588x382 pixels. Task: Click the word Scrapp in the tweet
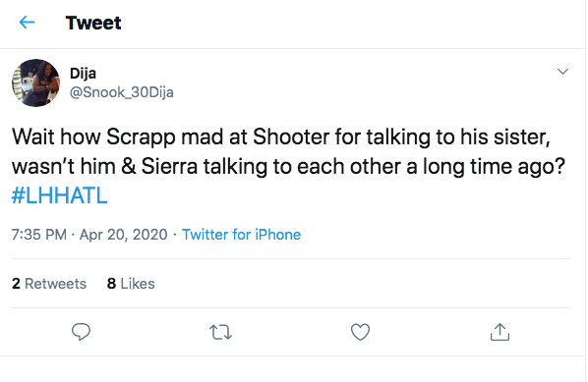click(141, 137)
